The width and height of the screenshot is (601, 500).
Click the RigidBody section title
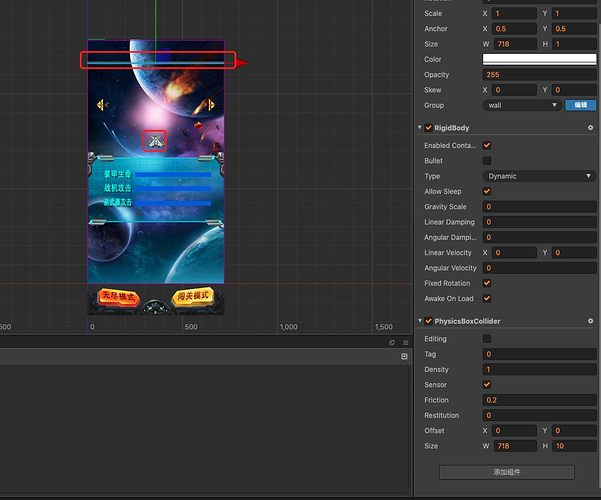(x=452, y=128)
